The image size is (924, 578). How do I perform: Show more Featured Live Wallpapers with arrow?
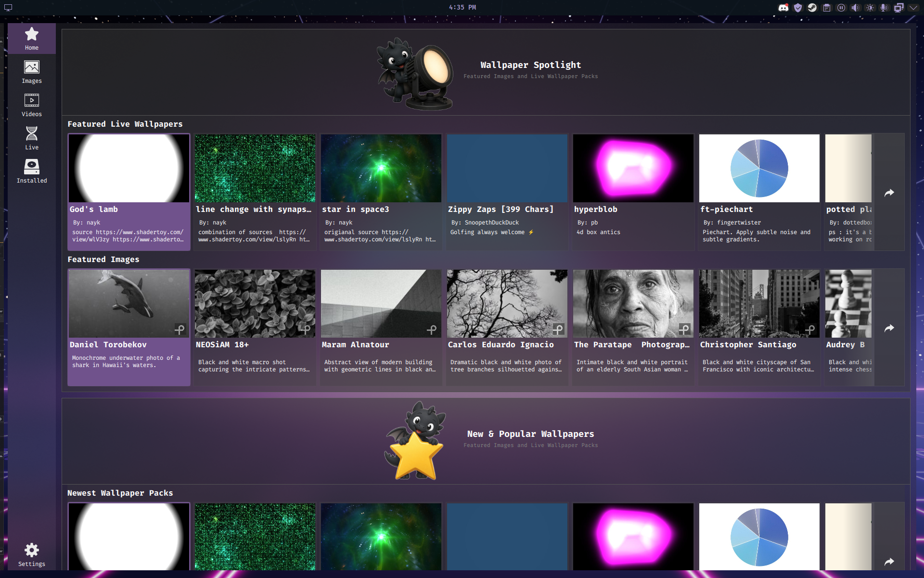pos(889,193)
